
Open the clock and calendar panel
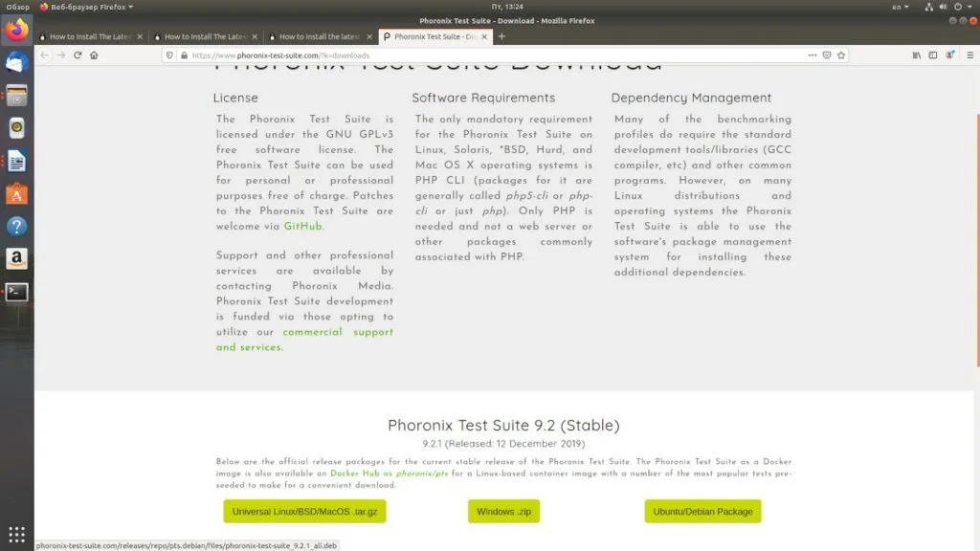[x=507, y=7]
